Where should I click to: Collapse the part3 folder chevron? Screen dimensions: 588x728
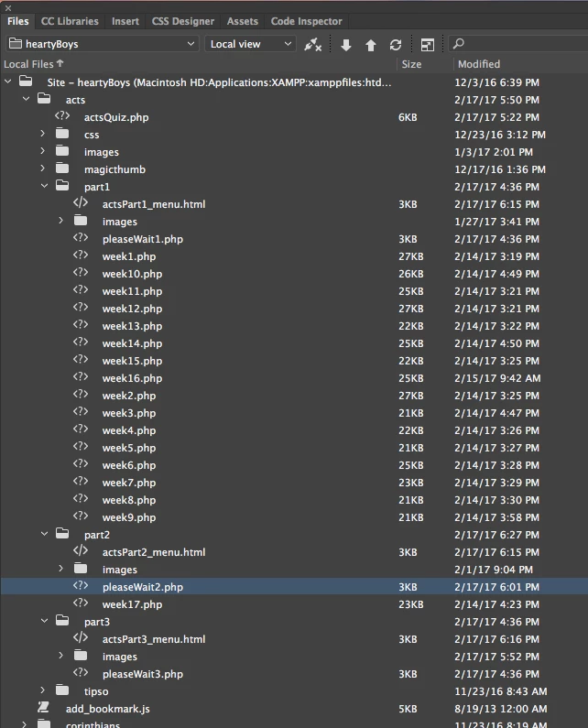pos(44,621)
